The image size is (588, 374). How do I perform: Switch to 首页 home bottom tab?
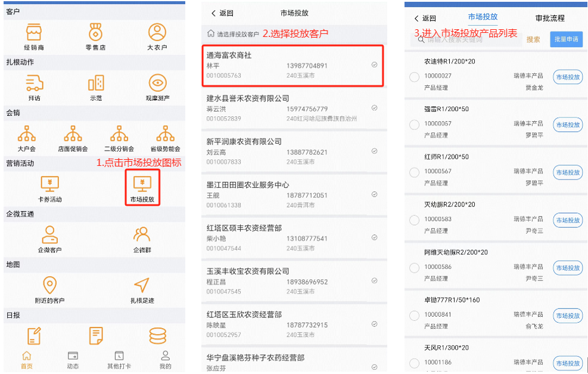pyautogui.click(x=27, y=360)
